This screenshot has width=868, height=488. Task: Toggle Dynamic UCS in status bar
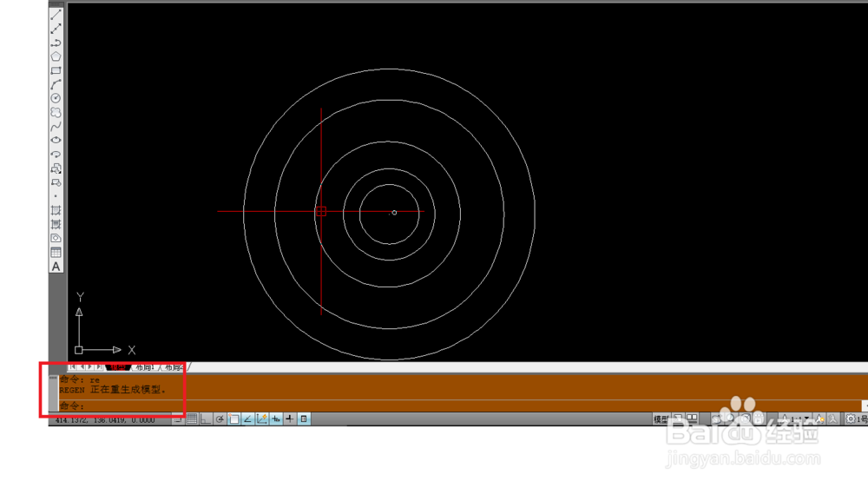[x=262, y=419]
